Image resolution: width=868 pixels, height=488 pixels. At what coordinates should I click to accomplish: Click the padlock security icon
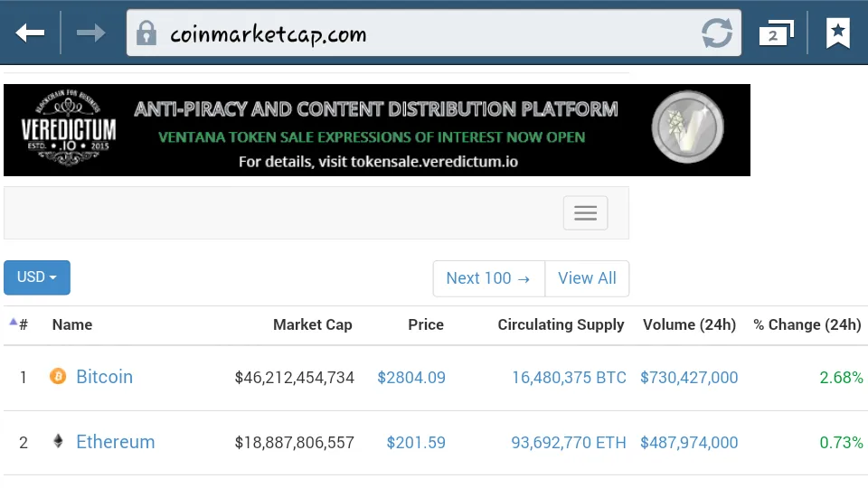pyautogui.click(x=146, y=33)
